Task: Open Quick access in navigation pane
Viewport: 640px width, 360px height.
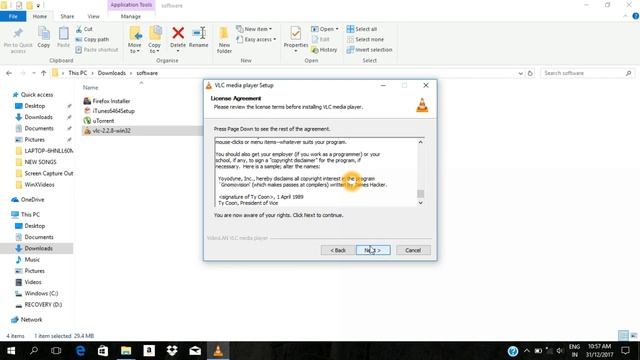Action: point(37,94)
